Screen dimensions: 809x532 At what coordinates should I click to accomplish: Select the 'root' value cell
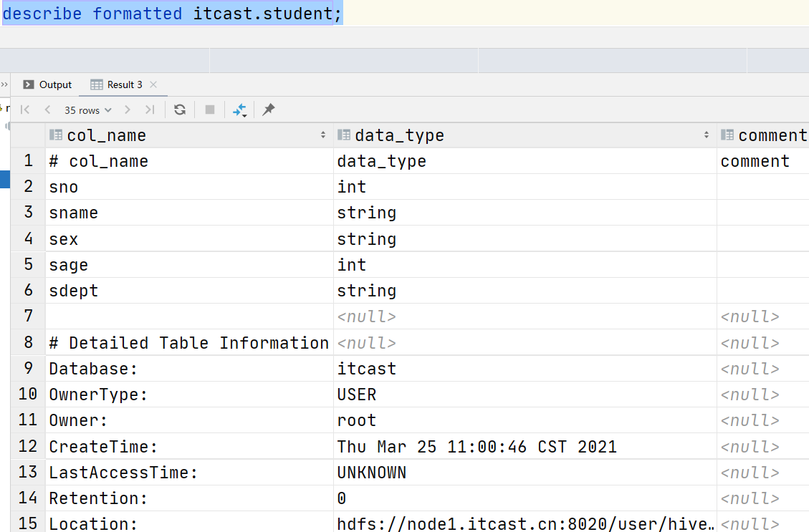525,420
